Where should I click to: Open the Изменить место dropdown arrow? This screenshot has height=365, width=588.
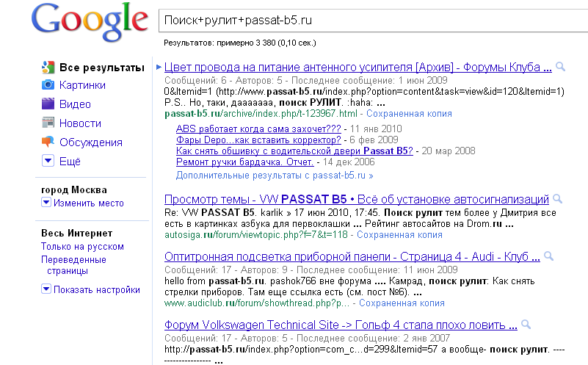[x=46, y=203]
